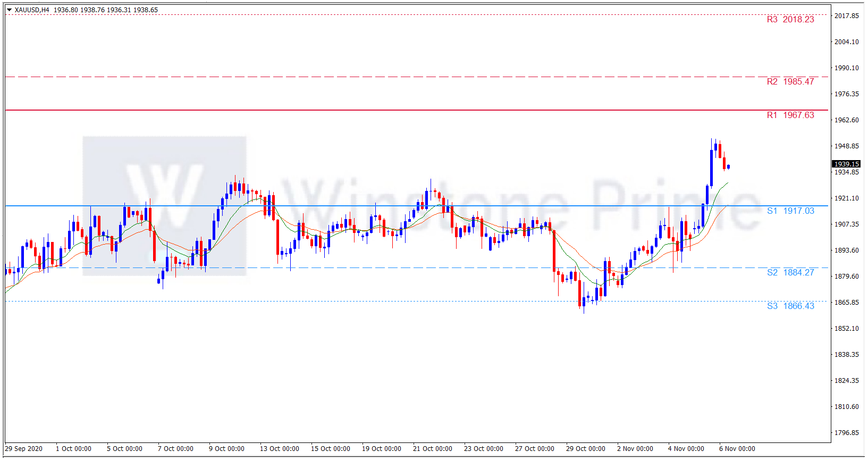The width and height of the screenshot is (868, 460).
Task: Select the R2 1985.47 resistance label
Action: pos(790,82)
